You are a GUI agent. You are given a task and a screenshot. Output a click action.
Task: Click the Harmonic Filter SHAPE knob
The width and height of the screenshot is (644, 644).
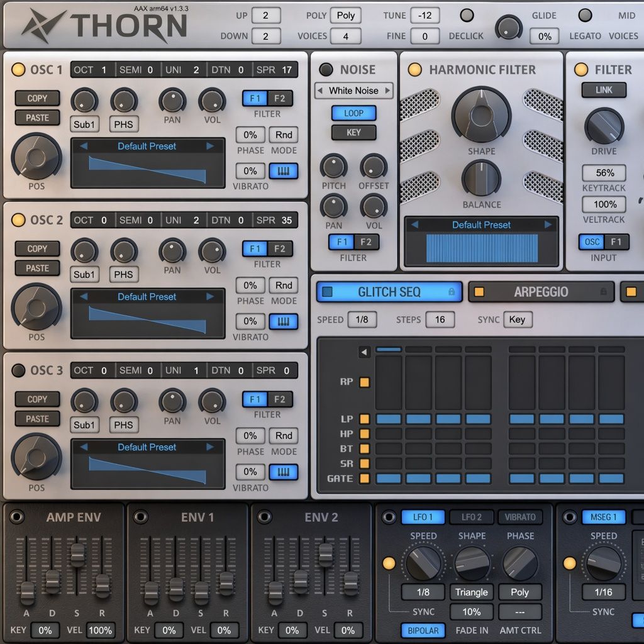(481, 115)
